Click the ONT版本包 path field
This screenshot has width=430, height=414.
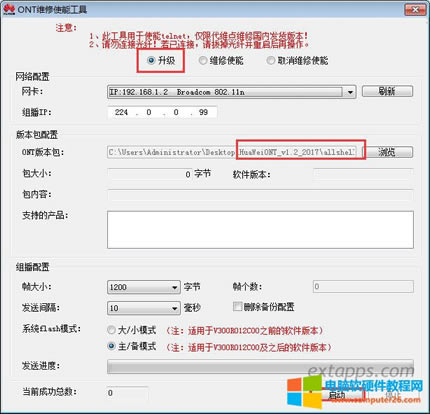(232, 152)
